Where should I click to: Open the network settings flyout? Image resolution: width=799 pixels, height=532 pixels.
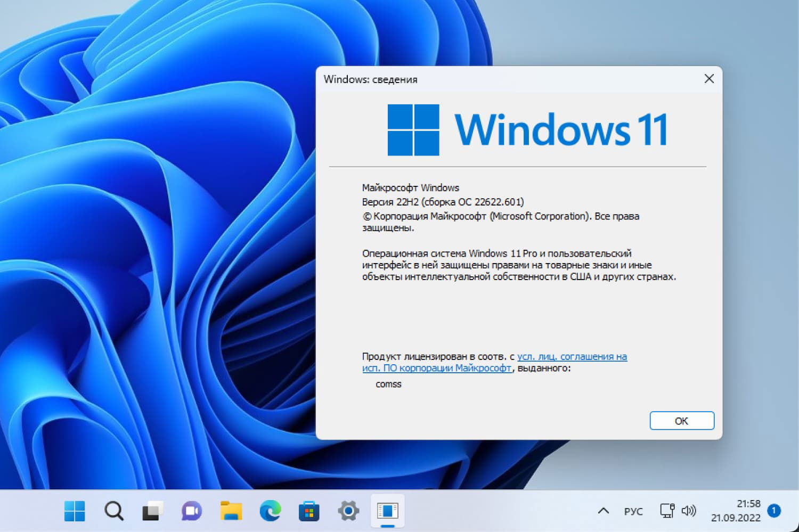point(666,511)
